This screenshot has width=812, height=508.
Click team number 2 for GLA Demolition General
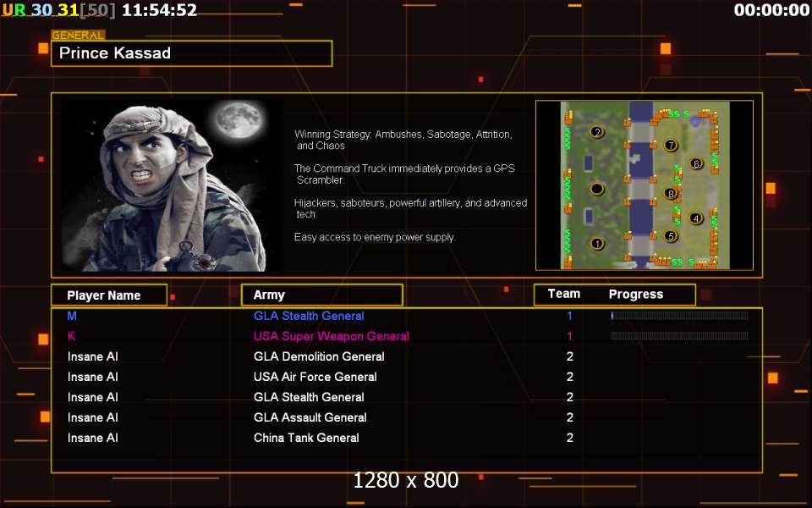pos(569,356)
